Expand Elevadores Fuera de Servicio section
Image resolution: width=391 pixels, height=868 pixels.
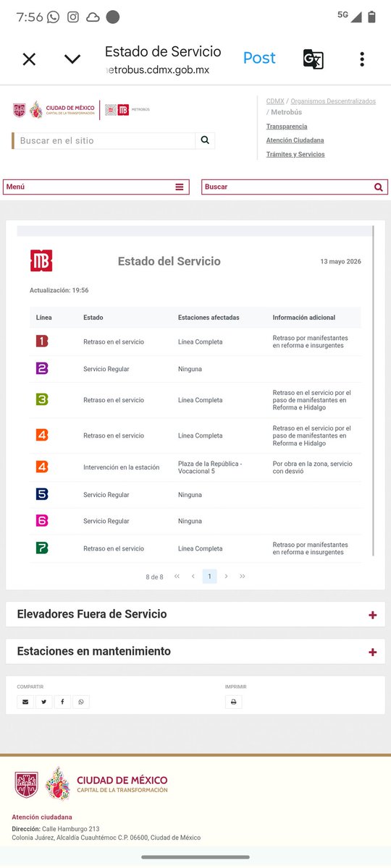point(195,614)
